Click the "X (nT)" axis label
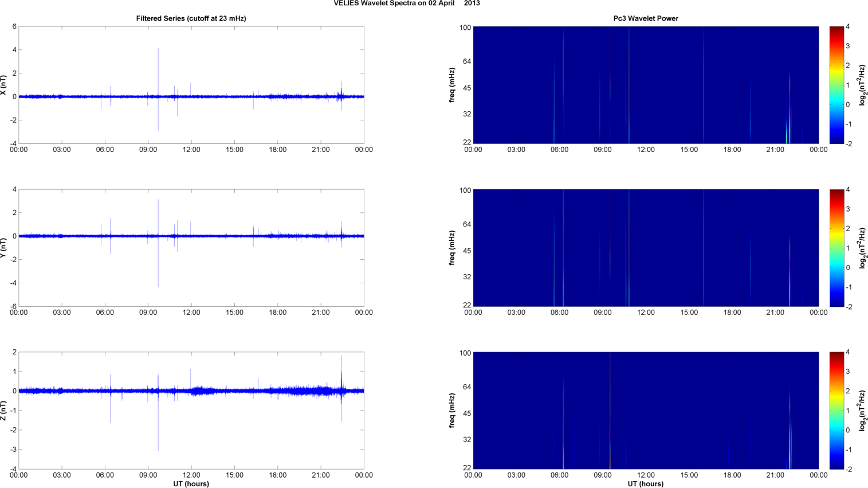Image resolution: width=868 pixels, height=488 pixels. point(3,85)
